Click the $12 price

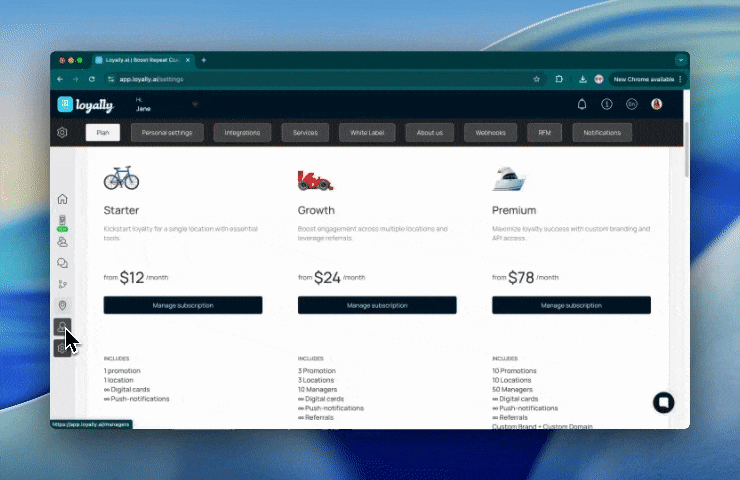[132, 278]
